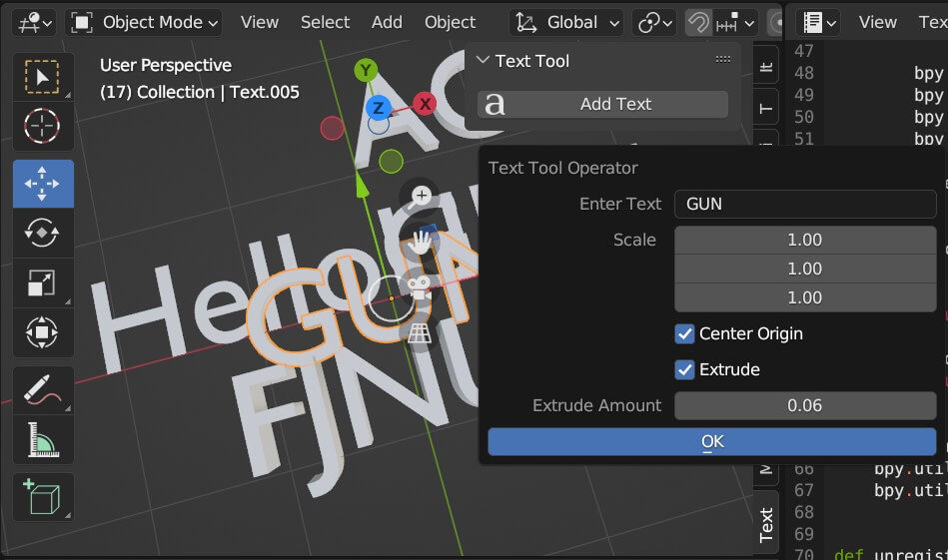Viewport: 948px width, 560px height.
Task: Select the Transform tool
Action: point(42,332)
